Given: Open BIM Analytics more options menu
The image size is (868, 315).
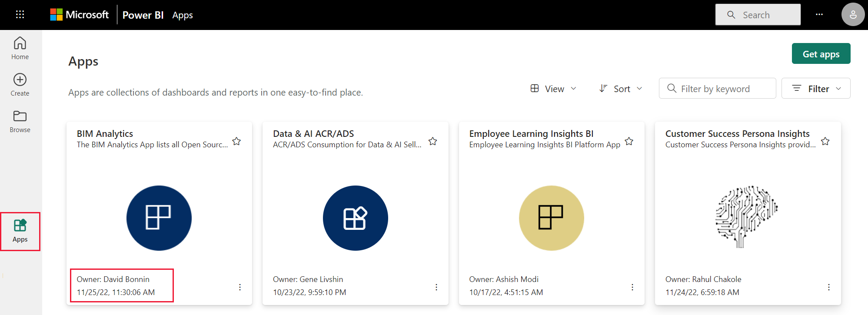Looking at the screenshot, I should (x=240, y=287).
